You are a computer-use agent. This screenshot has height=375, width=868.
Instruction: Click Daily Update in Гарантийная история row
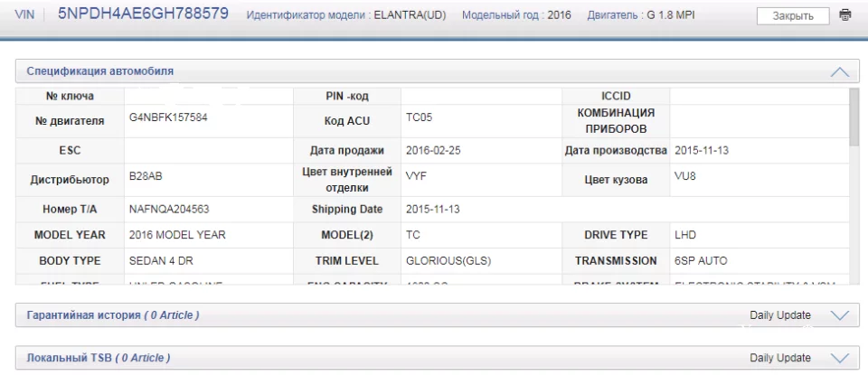(780, 315)
